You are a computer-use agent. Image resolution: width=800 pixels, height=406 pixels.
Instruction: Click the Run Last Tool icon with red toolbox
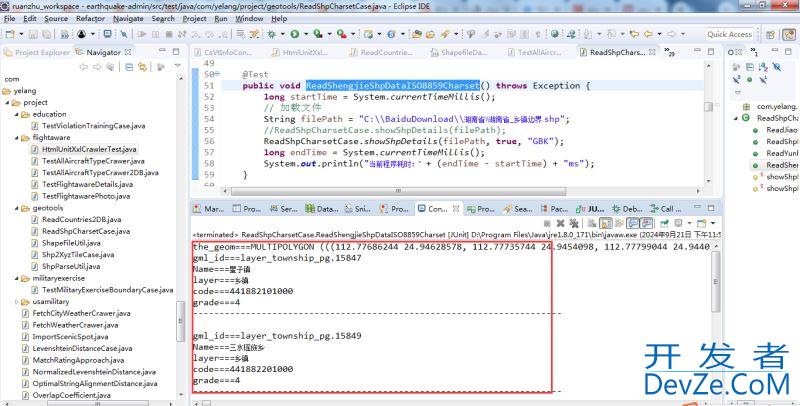pyautogui.click(x=341, y=34)
